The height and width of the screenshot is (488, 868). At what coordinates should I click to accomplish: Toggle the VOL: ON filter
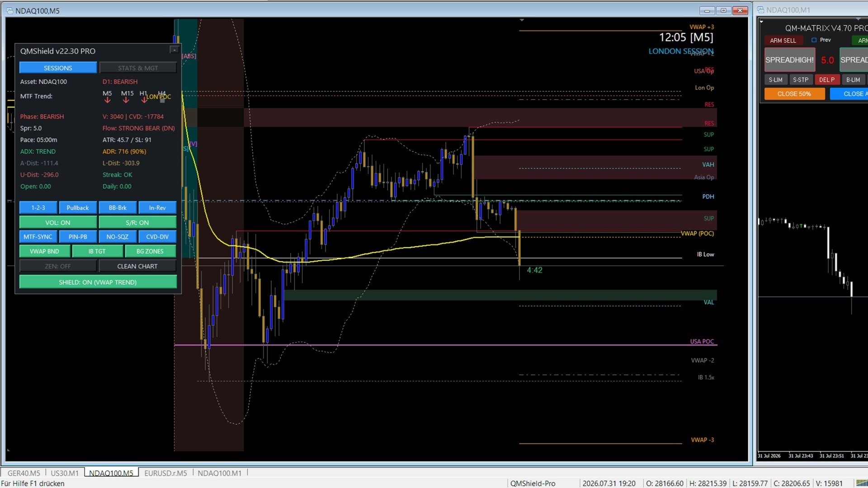(58, 222)
